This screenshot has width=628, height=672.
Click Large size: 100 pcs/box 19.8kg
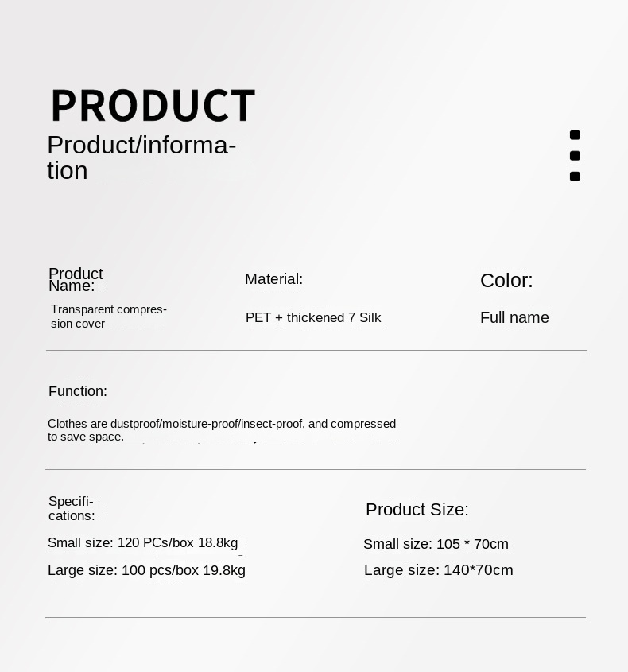[146, 570]
